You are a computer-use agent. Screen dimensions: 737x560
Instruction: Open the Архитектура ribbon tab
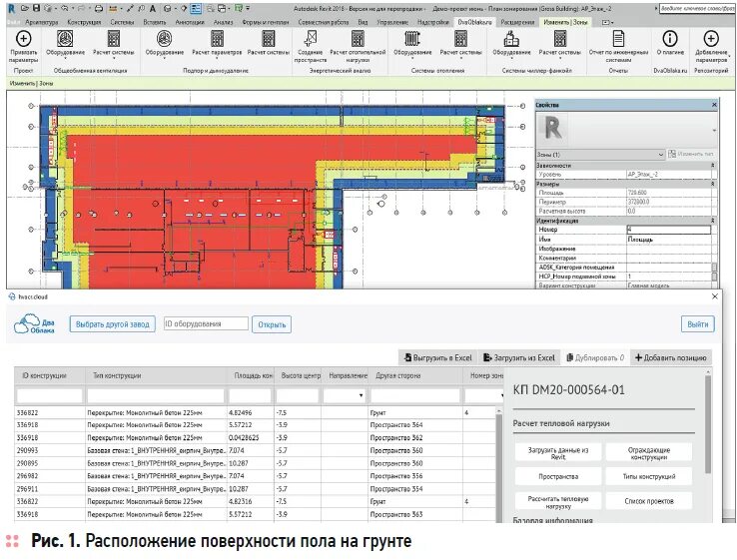42,22
